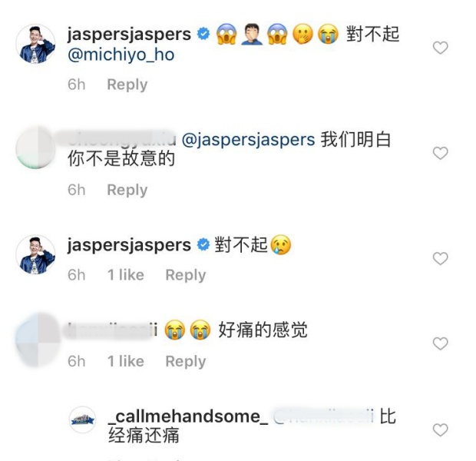
Task: Open jaspersjaspers avatar on third comment
Action: point(36,255)
